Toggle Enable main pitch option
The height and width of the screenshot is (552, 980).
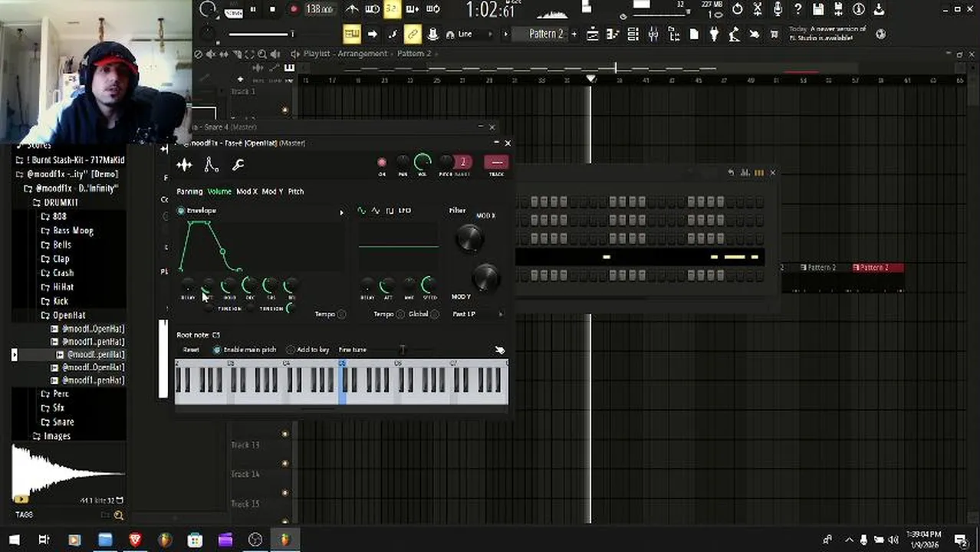[217, 350]
